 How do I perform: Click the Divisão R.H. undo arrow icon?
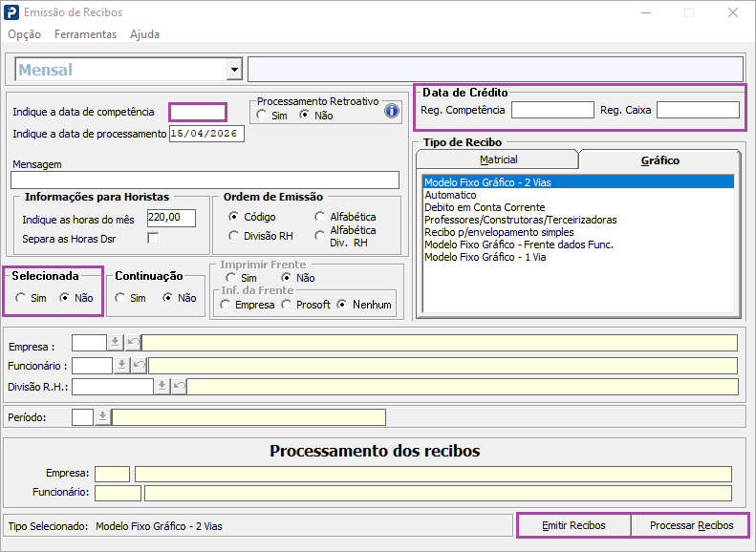coord(179,386)
